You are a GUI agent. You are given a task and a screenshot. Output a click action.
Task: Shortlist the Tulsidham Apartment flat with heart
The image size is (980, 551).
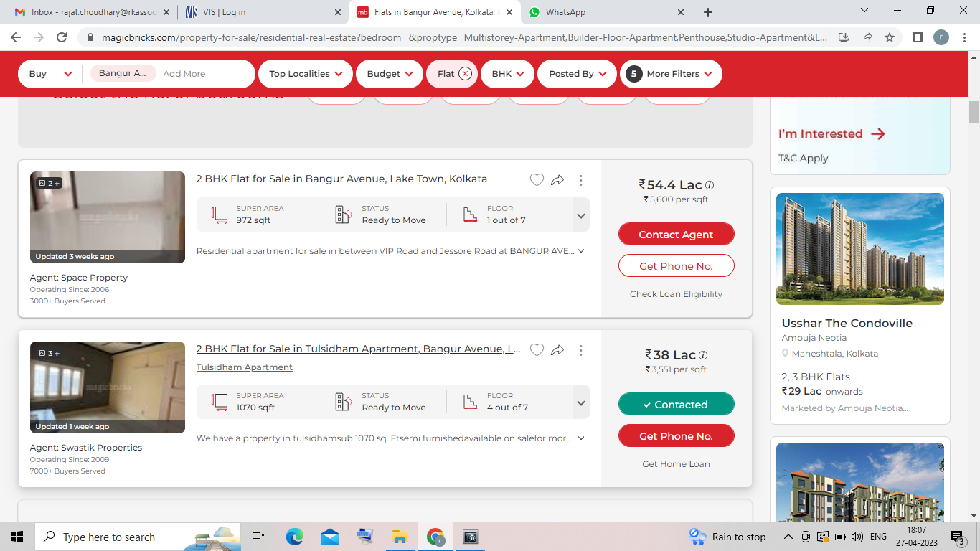537,350
